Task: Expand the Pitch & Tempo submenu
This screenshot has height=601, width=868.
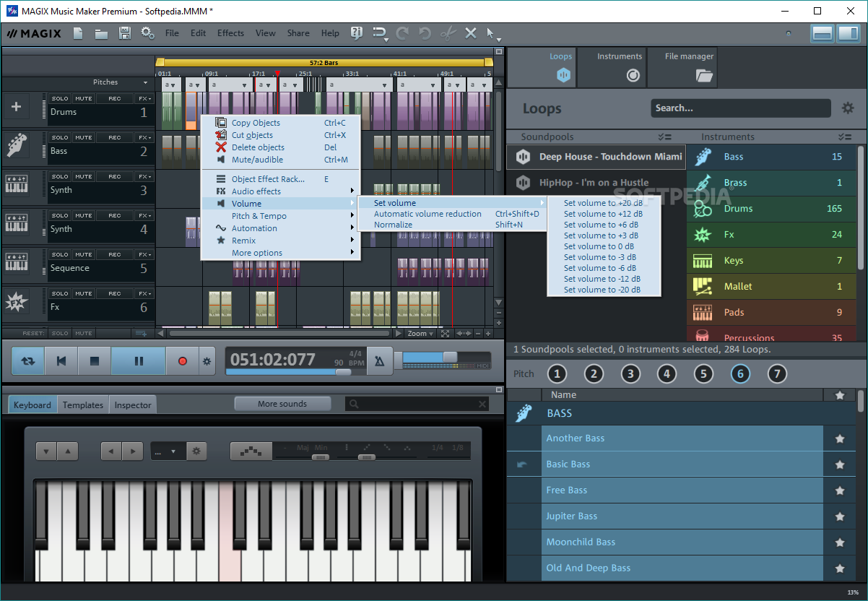Action: coord(279,216)
